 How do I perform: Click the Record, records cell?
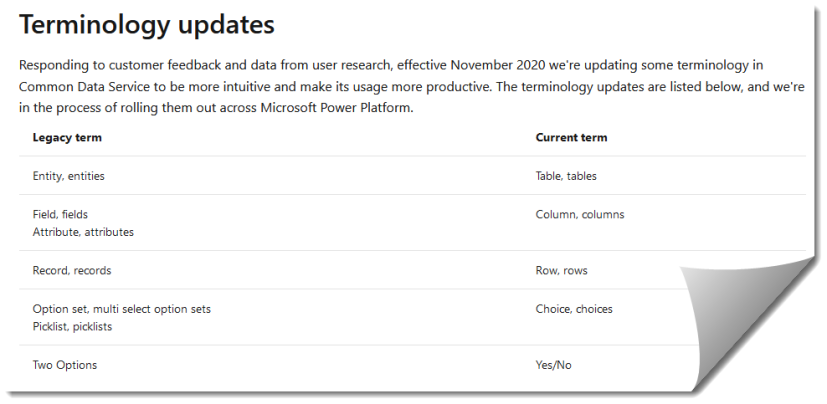[x=72, y=271]
